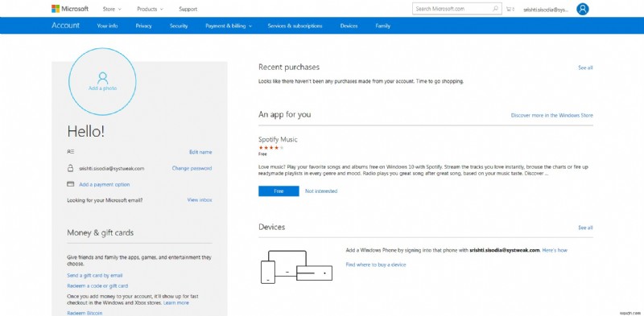Click Add a payment option
The image size is (644, 316).
click(x=105, y=185)
